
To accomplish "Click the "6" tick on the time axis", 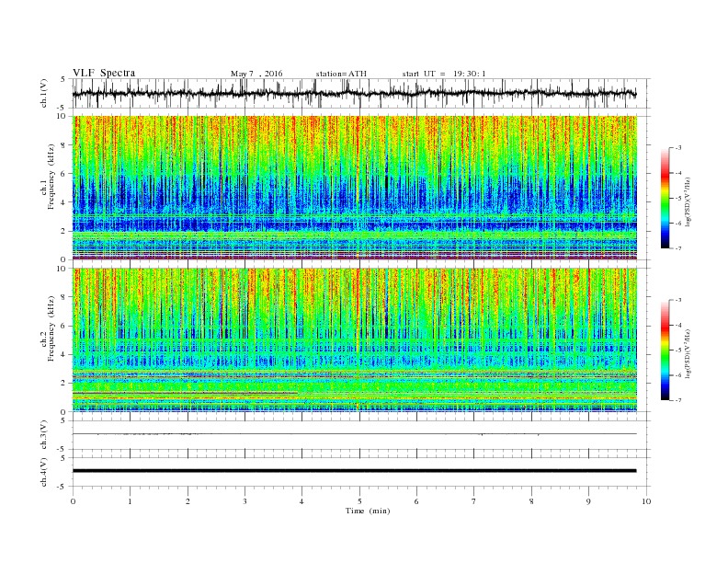I will (x=416, y=501).
